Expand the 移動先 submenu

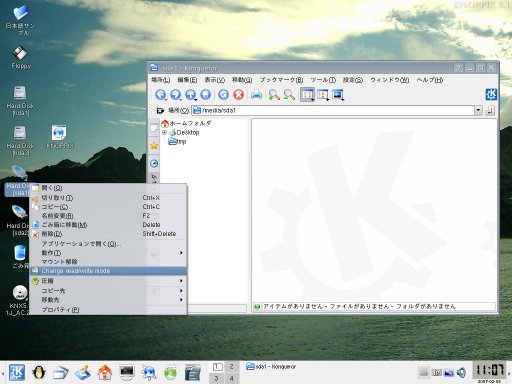click(109, 300)
